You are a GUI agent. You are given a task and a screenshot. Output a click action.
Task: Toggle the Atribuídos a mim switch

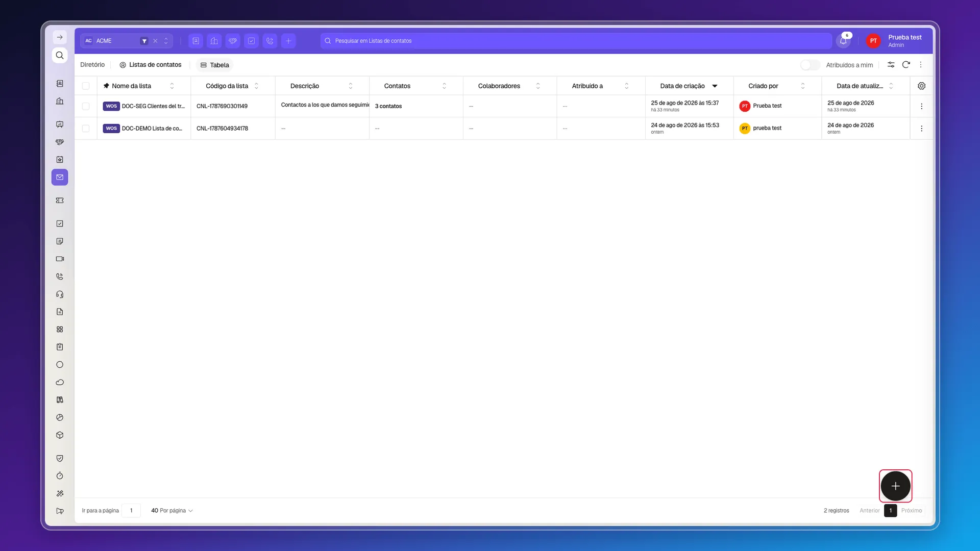point(810,65)
